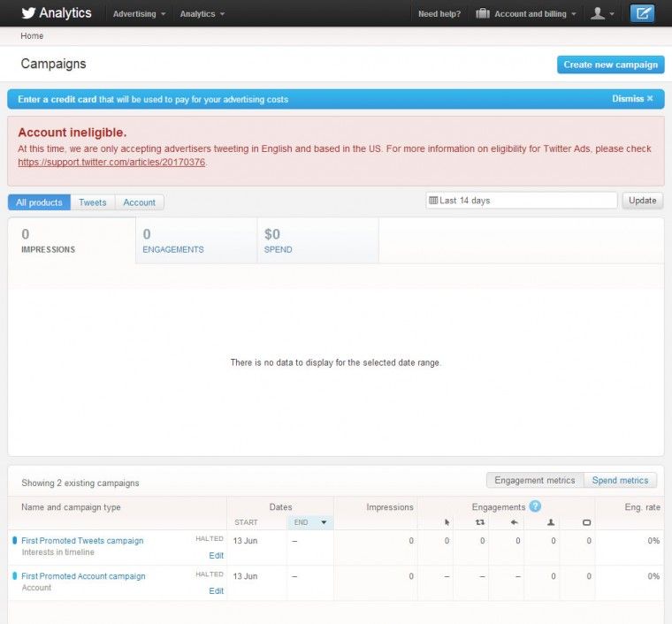This screenshot has width=672, height=624.
Task: Click 13 Jun start date of Promoted Tweets campaign
Action: point(245,541)
